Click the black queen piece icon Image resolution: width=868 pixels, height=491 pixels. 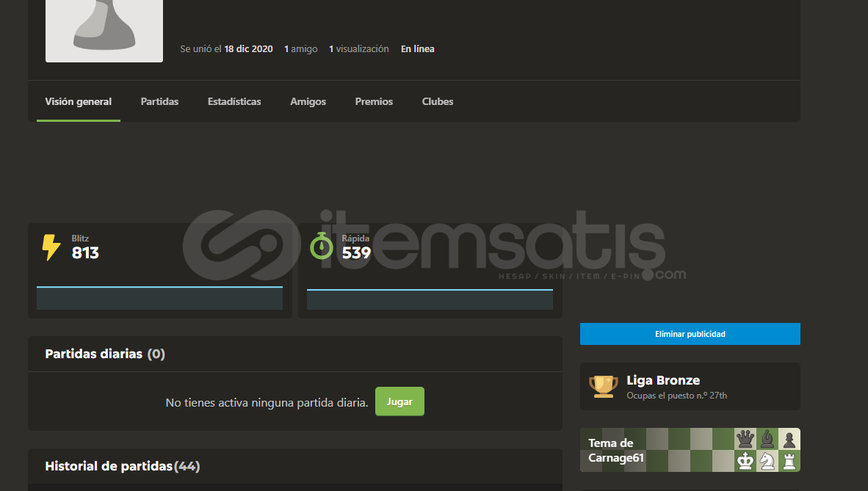click(x=745, y=439)
